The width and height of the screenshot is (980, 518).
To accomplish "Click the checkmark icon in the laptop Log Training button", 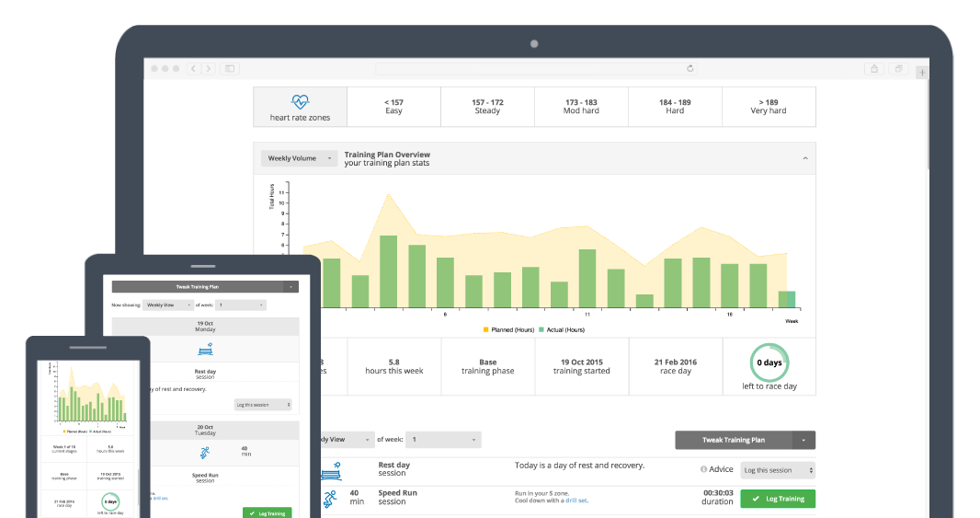I will click(756, 499).
